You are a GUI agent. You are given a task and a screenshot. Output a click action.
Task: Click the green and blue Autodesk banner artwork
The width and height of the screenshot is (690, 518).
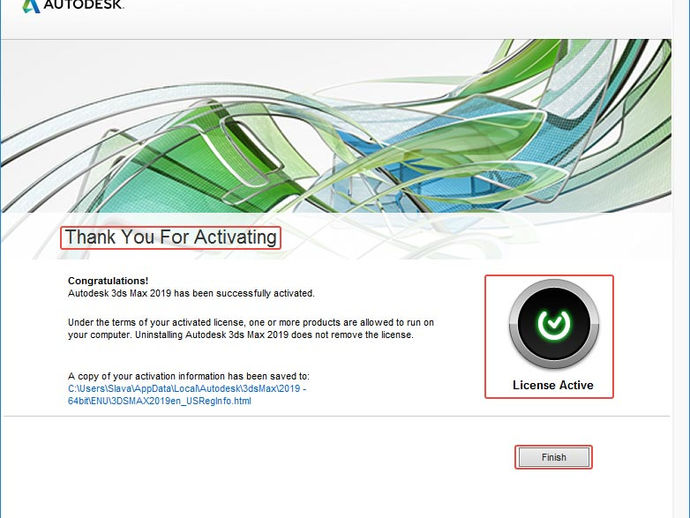tap(336, 126)
